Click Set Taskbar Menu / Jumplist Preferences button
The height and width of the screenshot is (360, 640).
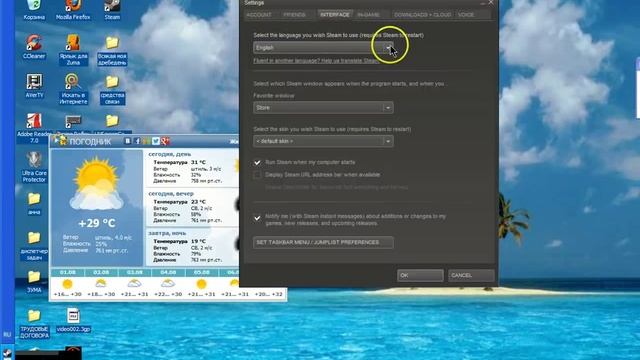coord(323,242)
